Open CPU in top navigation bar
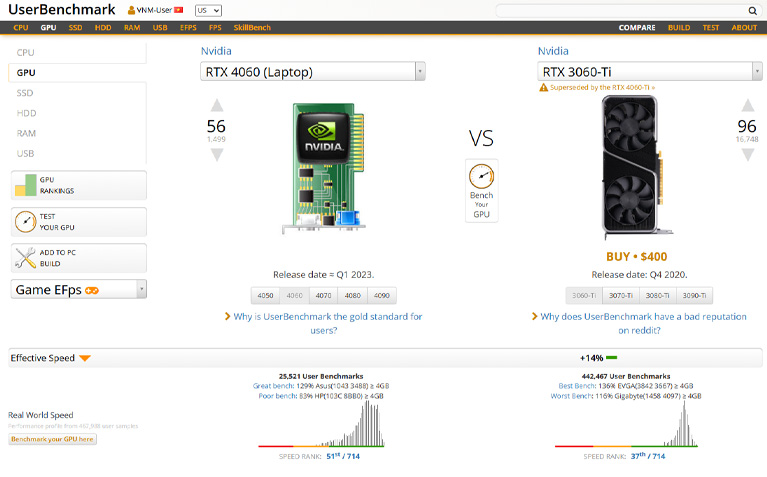The width and height of the screenshot is (767, 477). (x=21, y=28)
